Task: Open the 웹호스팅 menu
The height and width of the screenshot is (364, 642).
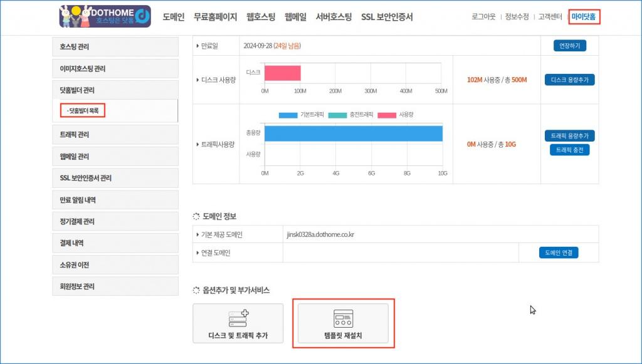Action: tap(261, 17)
